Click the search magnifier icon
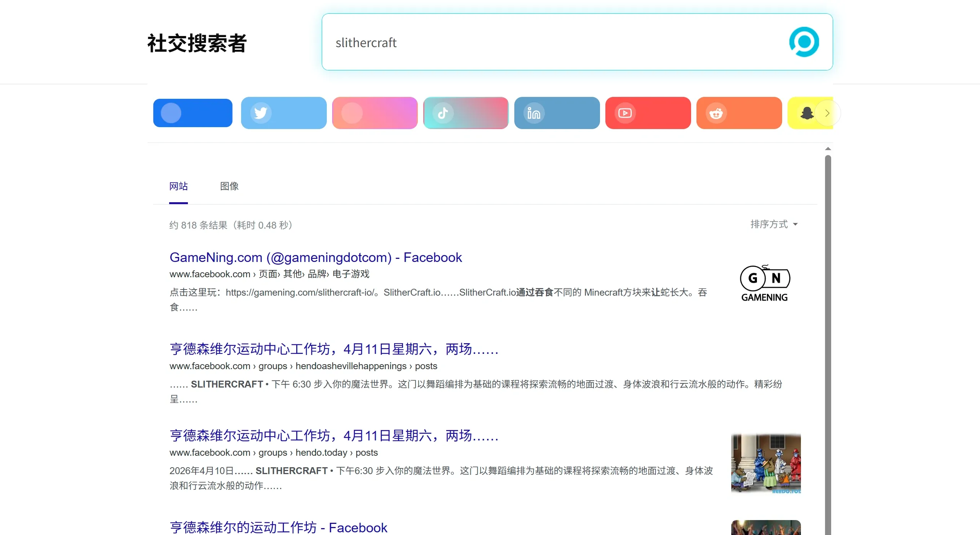 click(x=804, y=42)
